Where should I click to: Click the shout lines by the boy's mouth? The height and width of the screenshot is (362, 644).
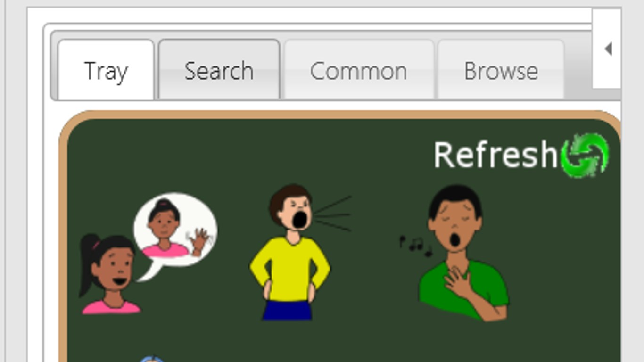click(332, 214)
